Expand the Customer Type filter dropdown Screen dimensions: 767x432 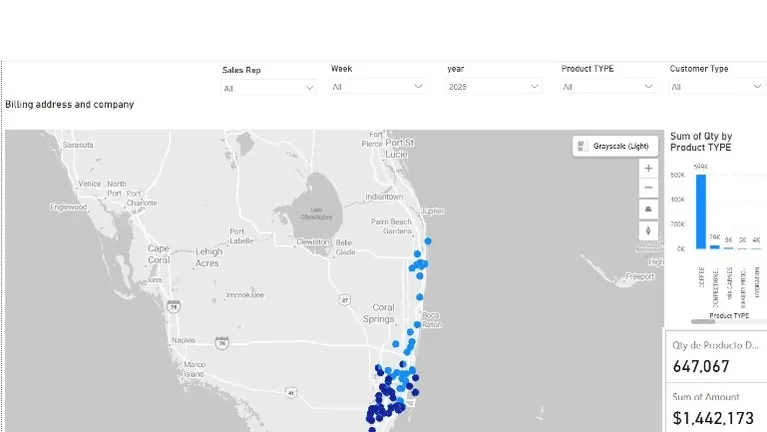[717, 87]
